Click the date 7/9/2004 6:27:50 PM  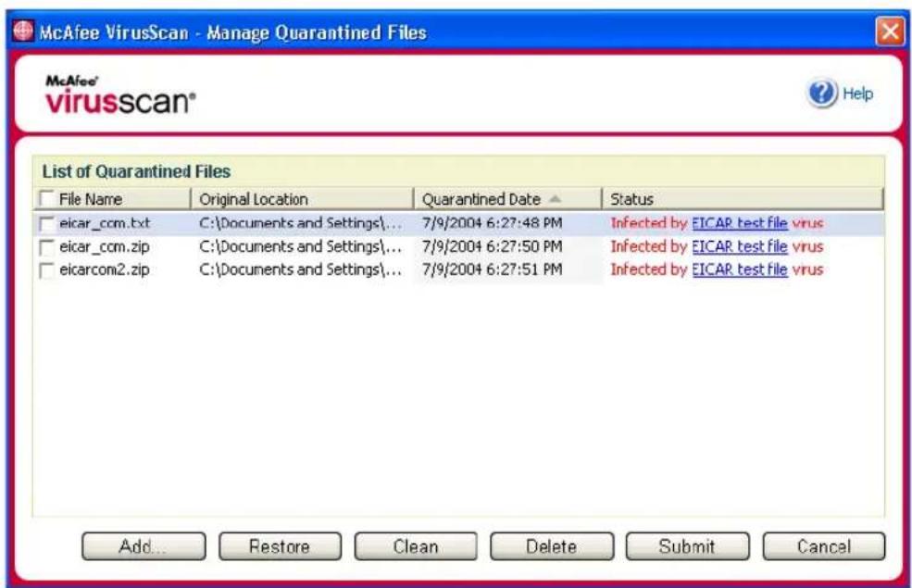[492, 246]
